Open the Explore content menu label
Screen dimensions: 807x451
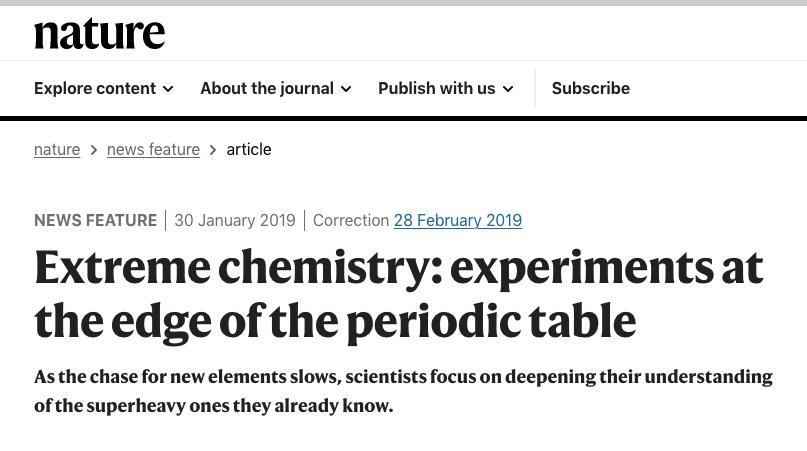pos(94,88)
